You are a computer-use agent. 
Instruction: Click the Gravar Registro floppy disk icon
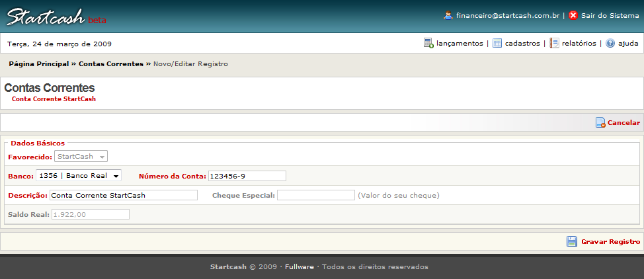pos(572,241)
